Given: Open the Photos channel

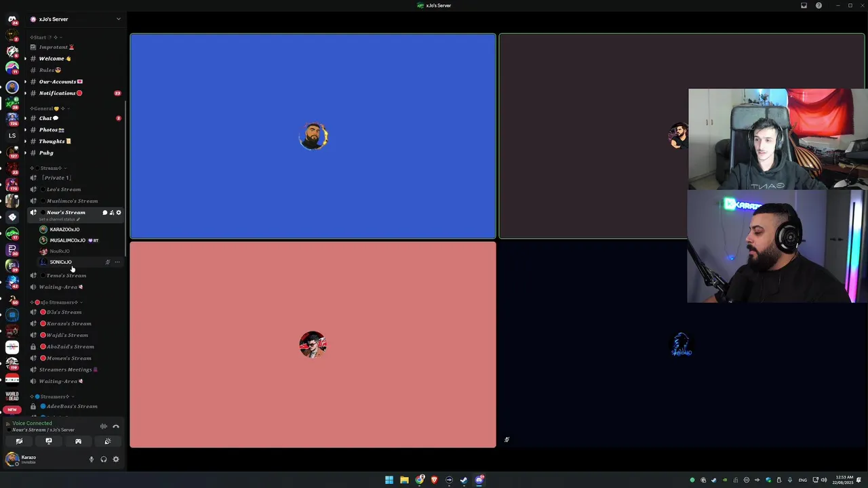Looking at the screenshot, I should click(x=75, y=130).
